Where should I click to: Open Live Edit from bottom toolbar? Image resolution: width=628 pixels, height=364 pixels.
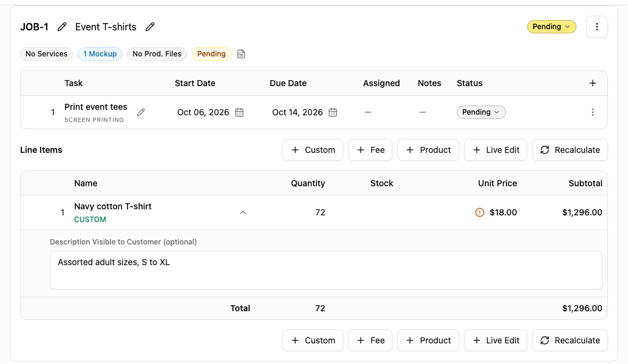click(496, 340)
